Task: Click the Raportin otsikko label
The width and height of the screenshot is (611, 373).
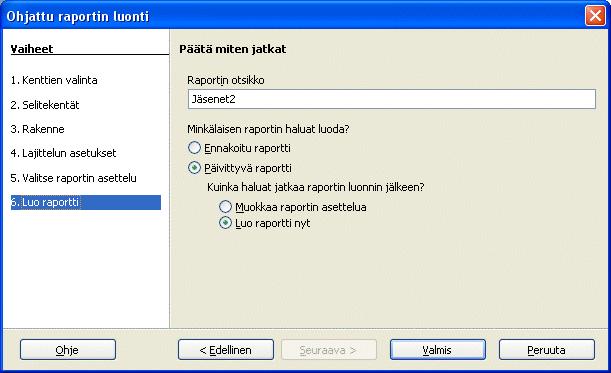Action: click(226, 80)
